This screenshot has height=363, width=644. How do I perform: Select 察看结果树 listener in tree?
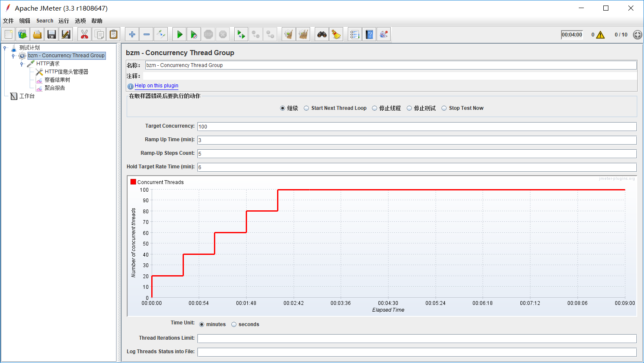(x=57, y=80)
